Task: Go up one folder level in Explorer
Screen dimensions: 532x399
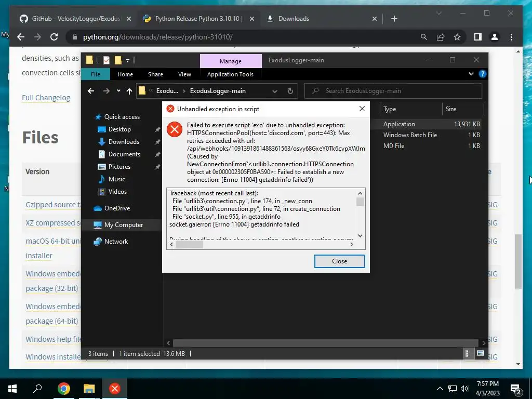Action: [x=129, y=91]
